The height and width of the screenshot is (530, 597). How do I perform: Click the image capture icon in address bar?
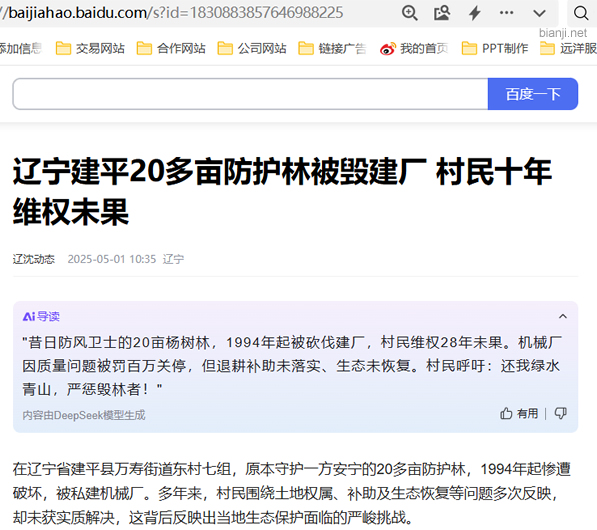442,13
